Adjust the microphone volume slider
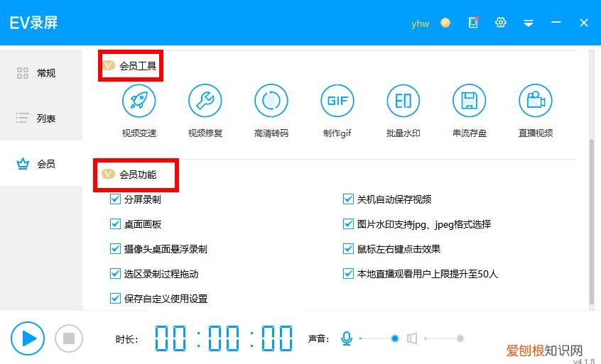This screenshot has width=601, height=364. click(x=378, y=338)
